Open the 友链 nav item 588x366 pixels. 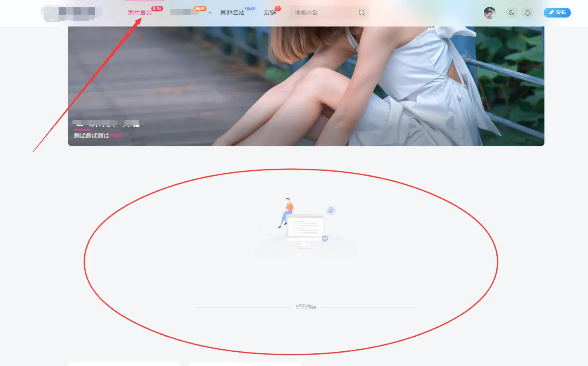(270, 13)
